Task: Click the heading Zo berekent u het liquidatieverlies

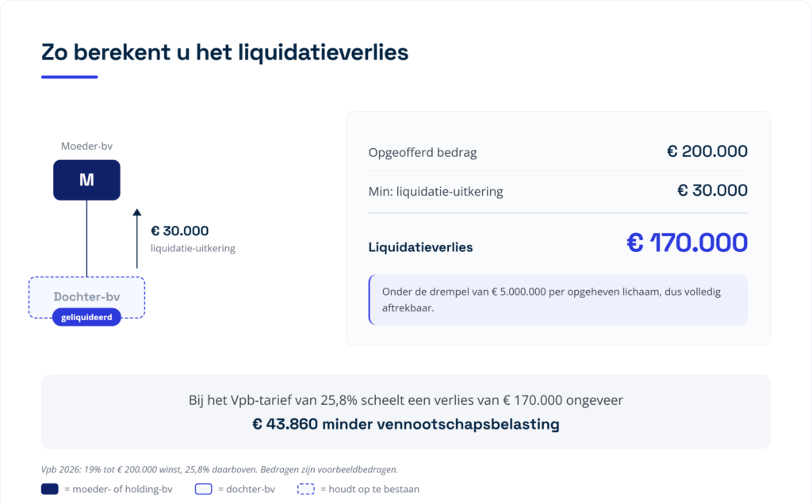Action: 224,52
